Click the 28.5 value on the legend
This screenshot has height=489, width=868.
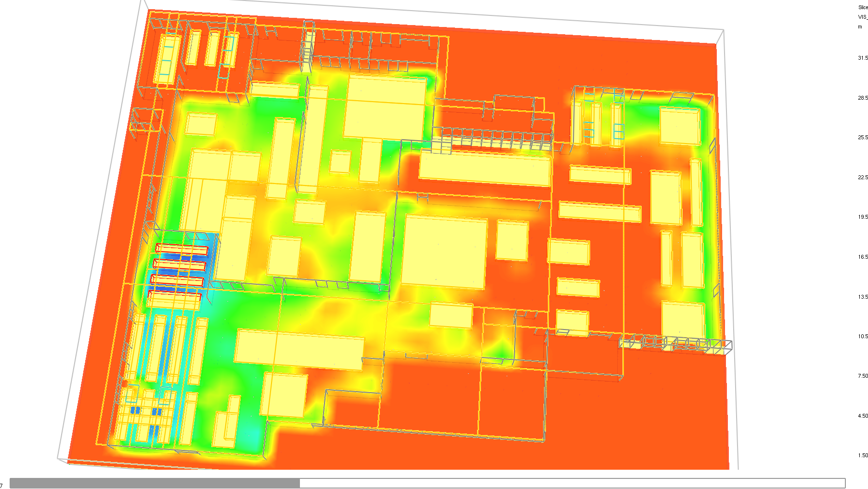point(863,98)
